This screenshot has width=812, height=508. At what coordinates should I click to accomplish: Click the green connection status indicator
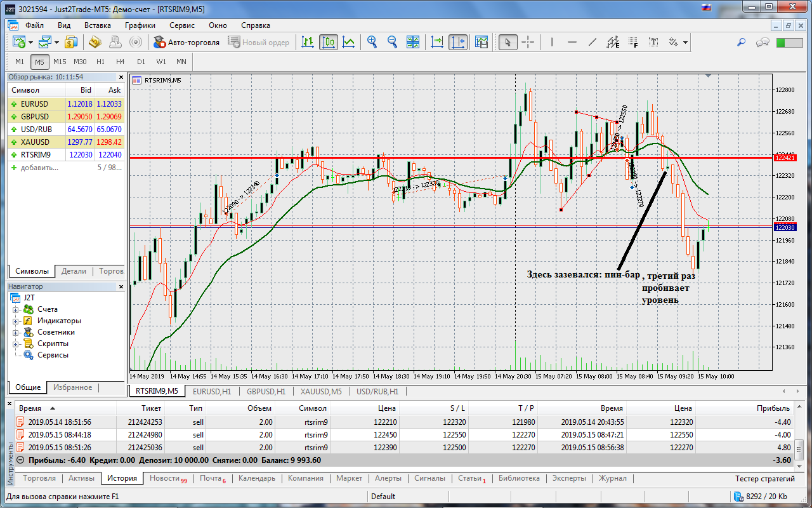point(790,43)
